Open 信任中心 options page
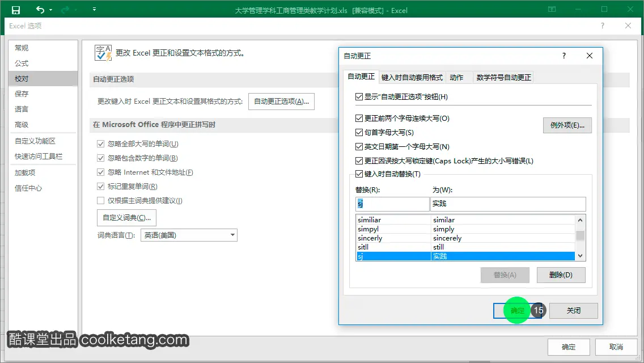Screen dimensions: 644x363 (43, 188)
